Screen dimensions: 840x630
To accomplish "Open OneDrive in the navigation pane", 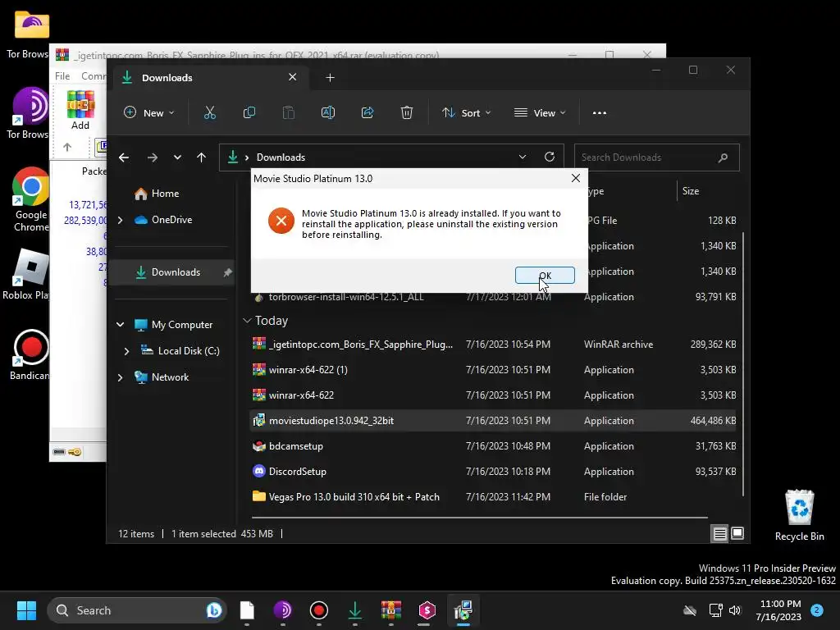I will click(171, 220).
